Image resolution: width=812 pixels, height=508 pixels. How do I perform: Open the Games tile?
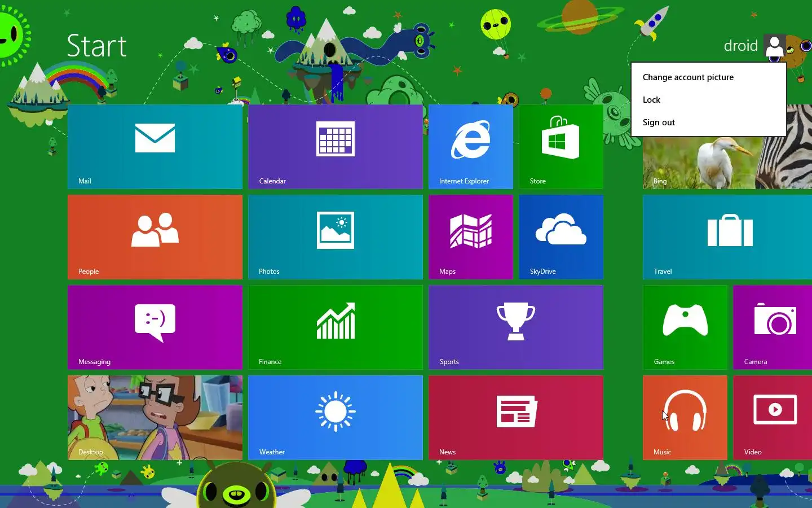685,327
